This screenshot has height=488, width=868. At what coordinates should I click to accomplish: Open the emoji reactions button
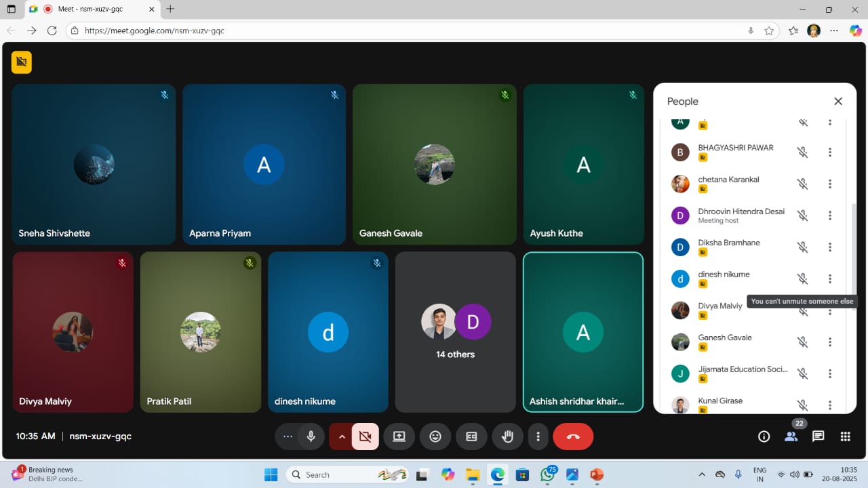click(435, 436)
